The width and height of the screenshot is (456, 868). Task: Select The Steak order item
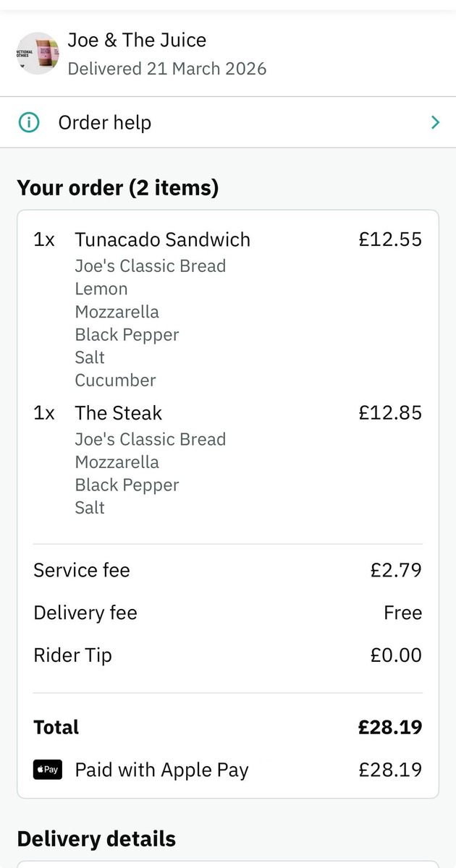[118, 413]
